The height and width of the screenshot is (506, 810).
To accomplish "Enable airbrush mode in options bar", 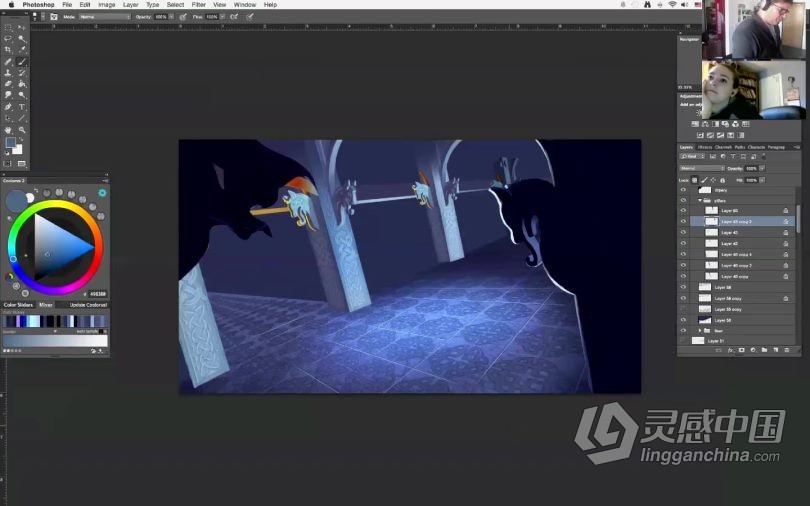I will click(234, 17).
